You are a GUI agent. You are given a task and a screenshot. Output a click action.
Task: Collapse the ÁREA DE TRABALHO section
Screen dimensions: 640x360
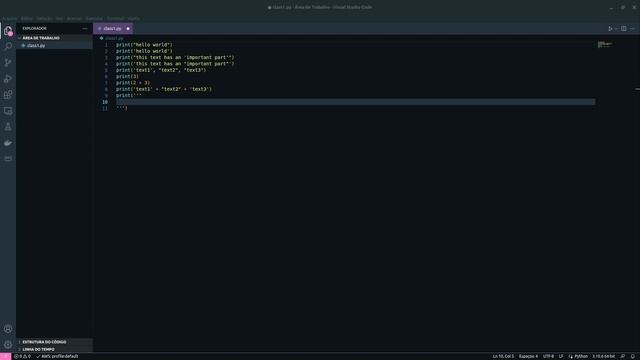(54, 38)
